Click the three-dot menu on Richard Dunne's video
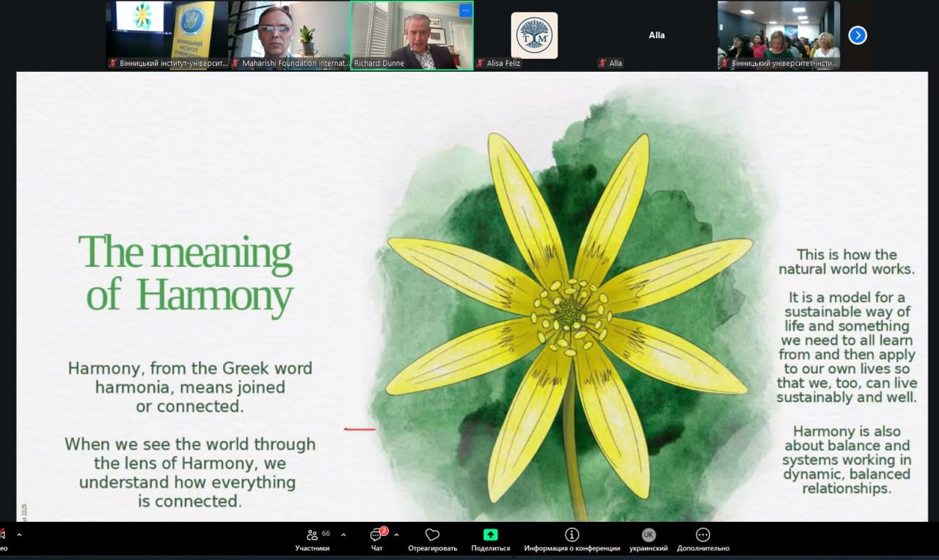The width and height of the screenshot is (939, 560). (x=465, y=10)
